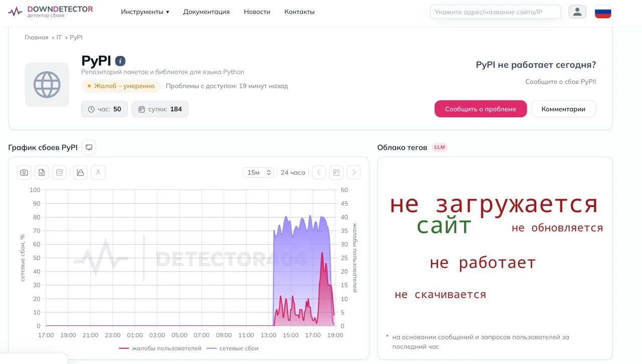Click the distribution curve chart icon
Screen dimensions: 642x364
(x=80, y=172)
